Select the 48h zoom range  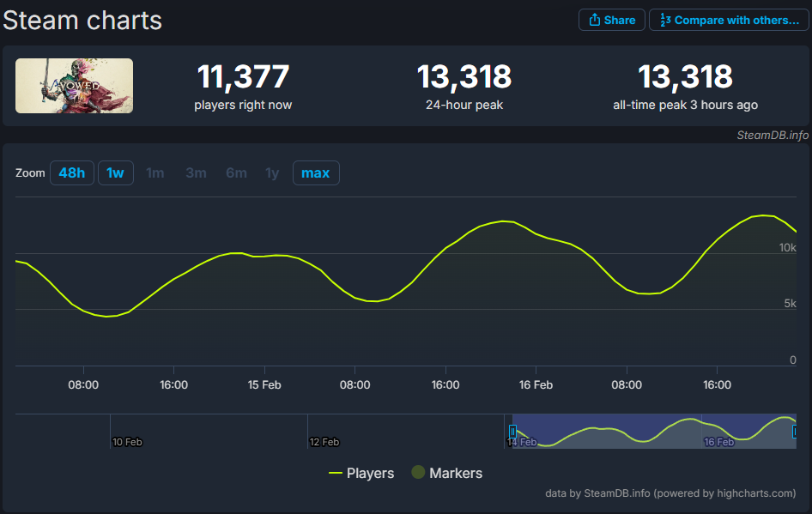(x=71, y=172)
